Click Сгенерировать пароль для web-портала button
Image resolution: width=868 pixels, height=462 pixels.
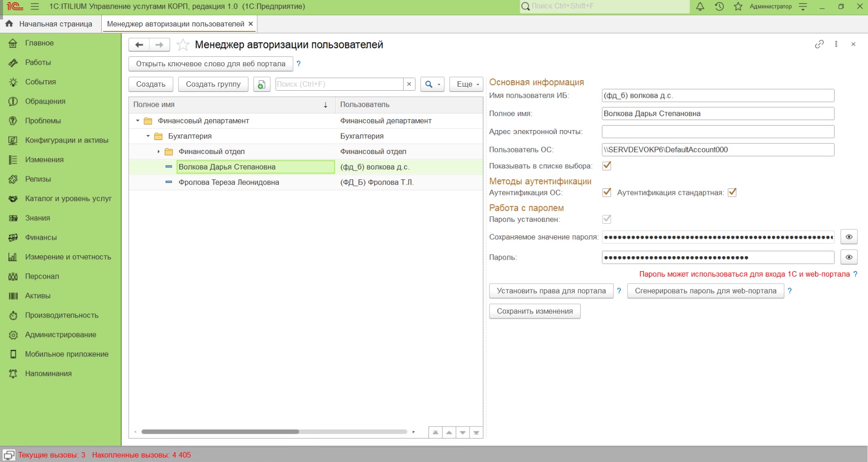706,291
